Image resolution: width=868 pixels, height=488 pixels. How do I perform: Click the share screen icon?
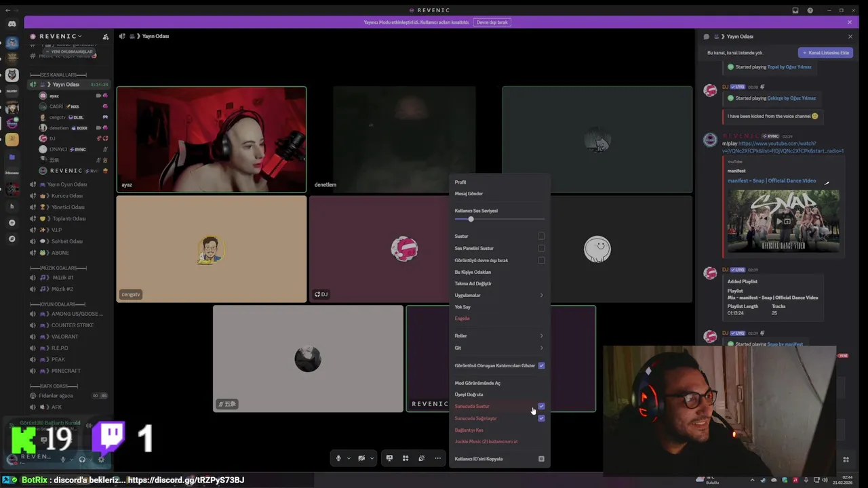[389, 458]
